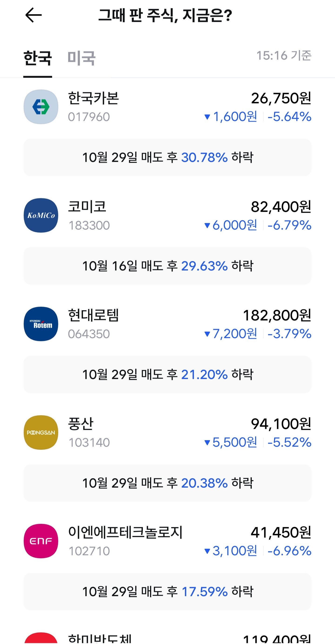Tap the KoMiCo logo icon
The height and width of the screenshot is (644, 335).
[41, 215]
